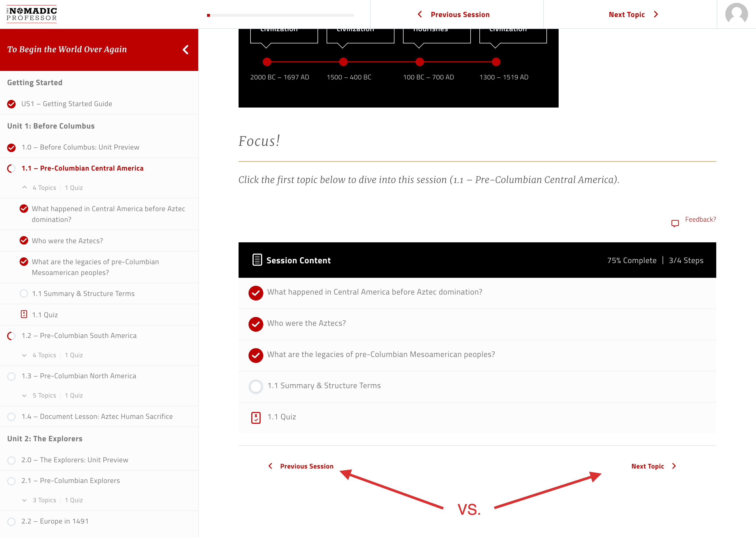This screenshot has height=538, width=756.
Task: Go to Previous Session from the header bar
Action: coord(460,14)
